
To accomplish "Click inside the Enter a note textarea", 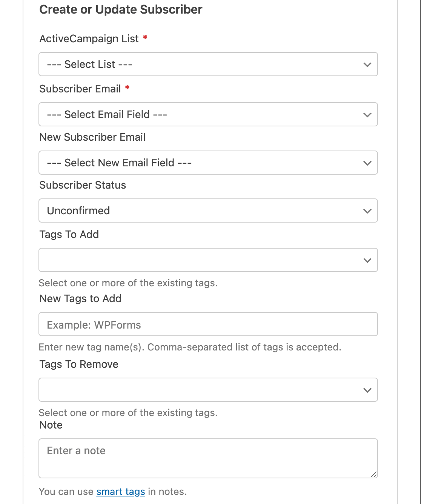I will 208,458.
